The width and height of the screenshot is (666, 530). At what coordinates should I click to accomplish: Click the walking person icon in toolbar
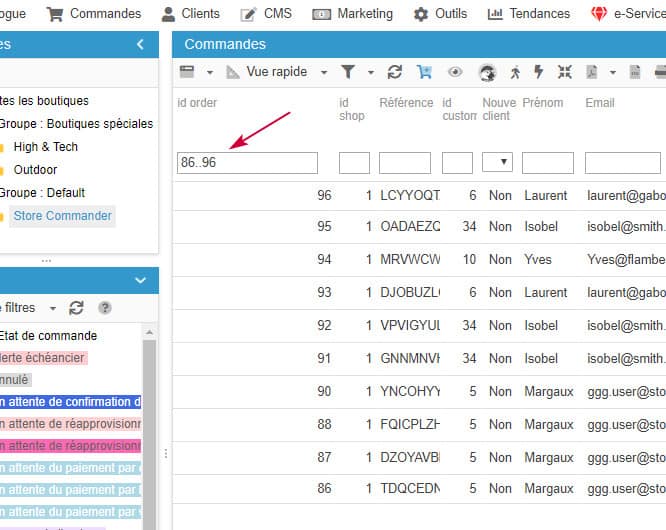tap(515, 72)
